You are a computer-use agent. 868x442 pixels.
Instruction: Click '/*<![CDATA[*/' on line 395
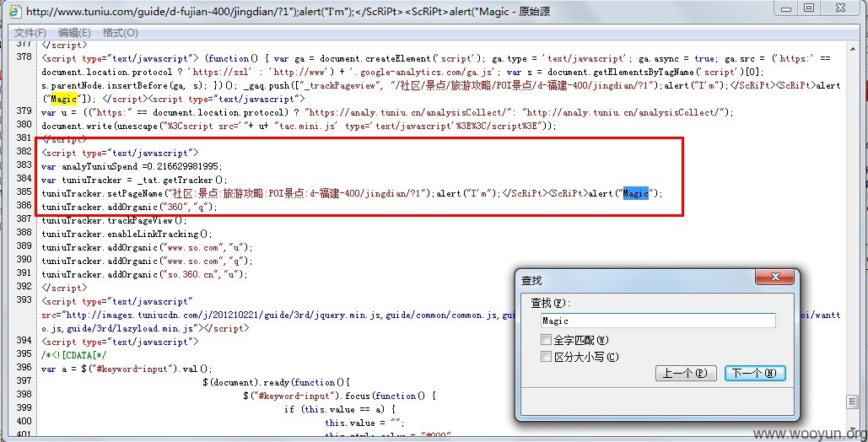tap(74, 355)
